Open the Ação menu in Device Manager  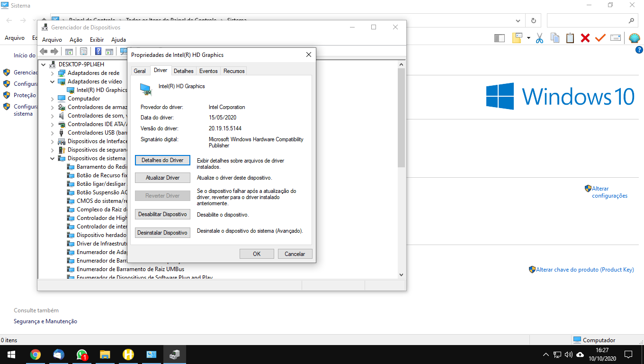(x=76, y=40)
